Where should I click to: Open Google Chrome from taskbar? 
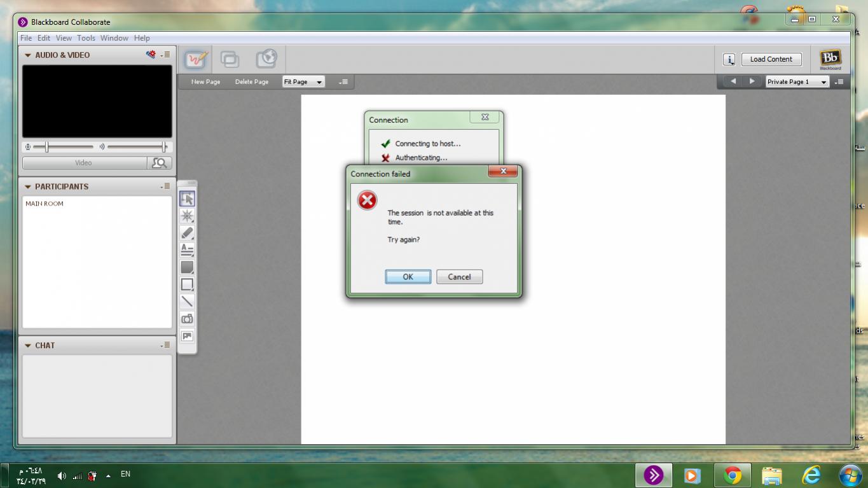coord(733,475)
